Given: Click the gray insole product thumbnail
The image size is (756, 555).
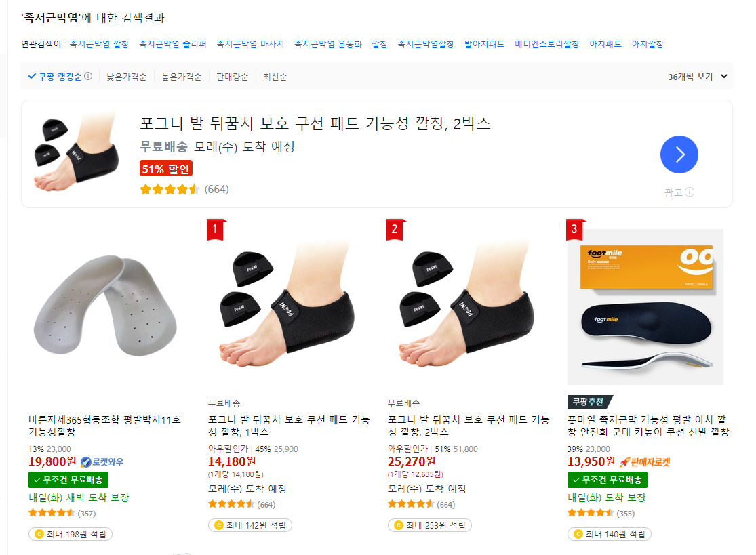Looking at the screenshot, I should [106, 306].
